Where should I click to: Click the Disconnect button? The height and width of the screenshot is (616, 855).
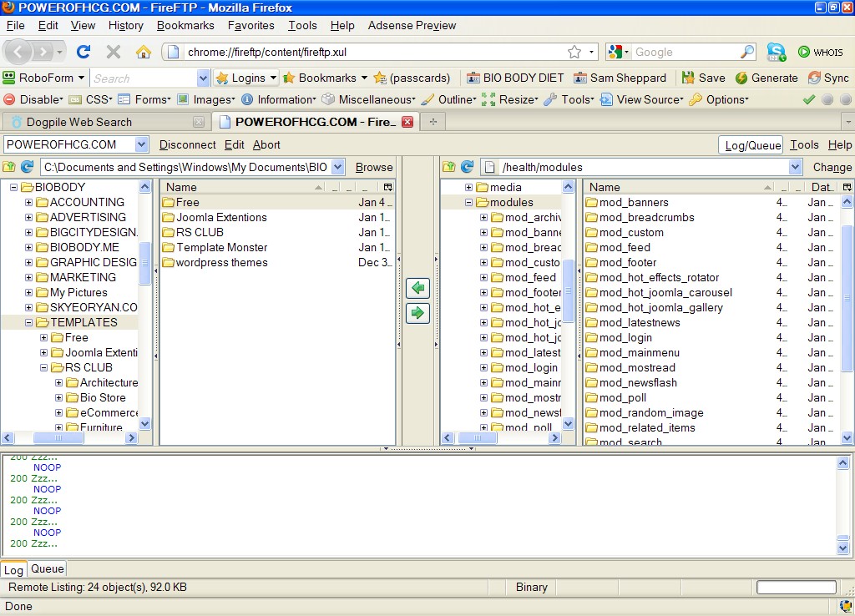tap(188, 144)
